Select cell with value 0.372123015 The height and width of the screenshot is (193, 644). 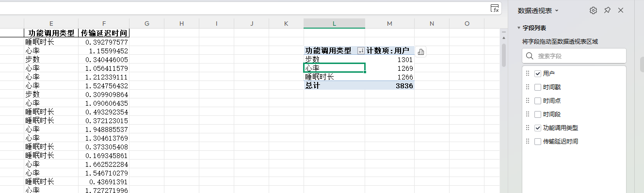103,120
